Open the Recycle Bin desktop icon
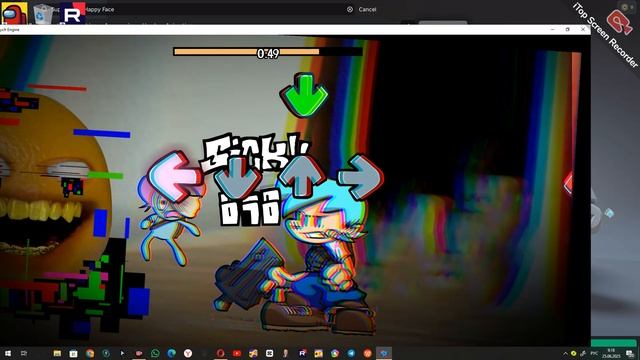640x360 pixels. [x=42, y=13]
